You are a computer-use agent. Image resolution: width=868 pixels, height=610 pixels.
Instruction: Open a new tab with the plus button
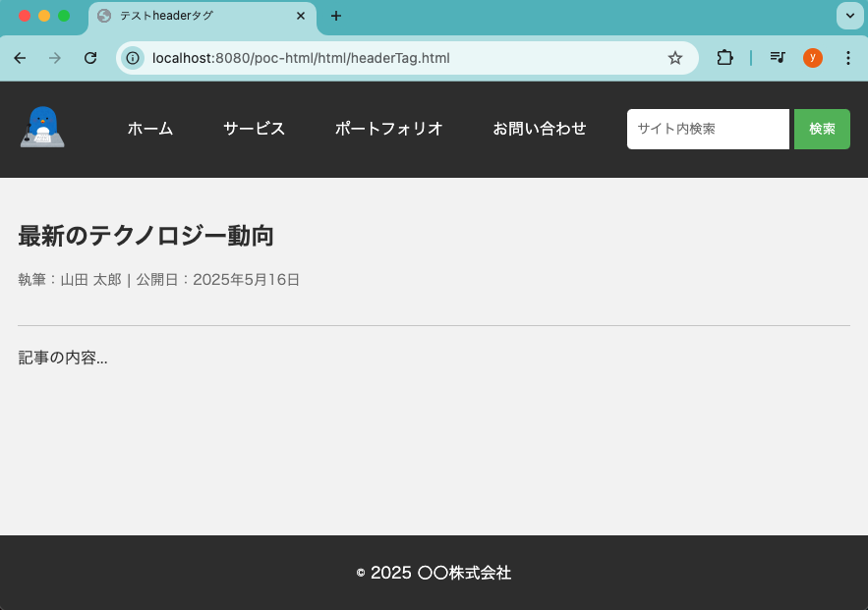point(336,16)
